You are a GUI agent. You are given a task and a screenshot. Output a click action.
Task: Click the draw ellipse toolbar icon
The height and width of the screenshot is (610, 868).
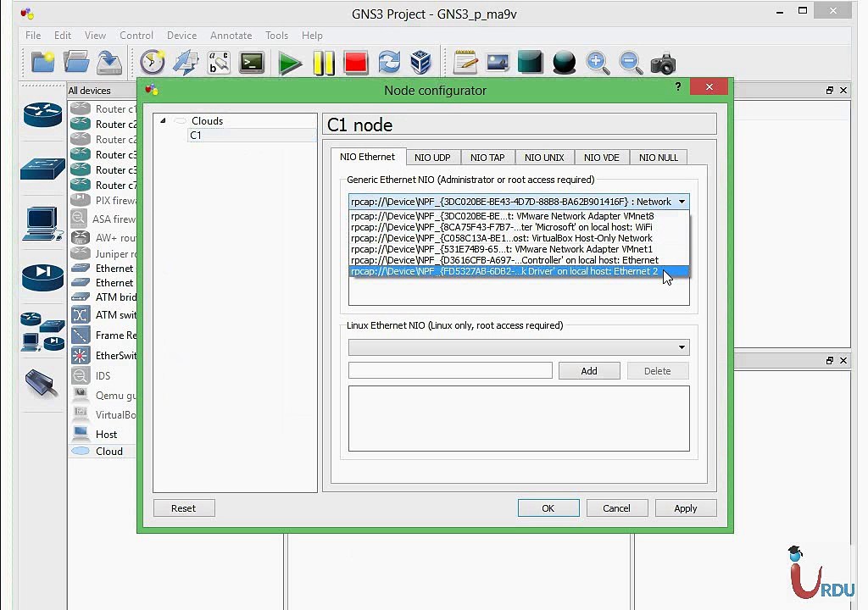[564, 62]
